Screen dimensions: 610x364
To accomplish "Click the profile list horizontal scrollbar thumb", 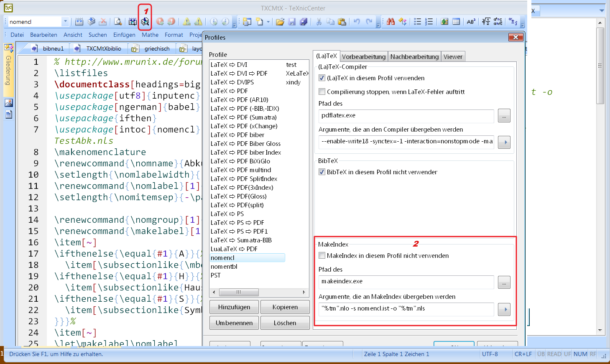I will (239, 292).
